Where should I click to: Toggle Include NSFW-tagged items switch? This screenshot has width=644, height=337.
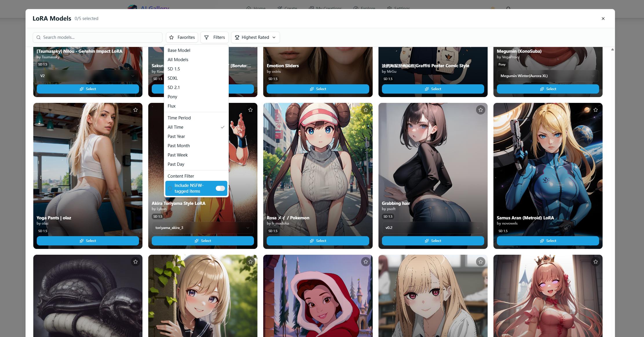point(220,188)
